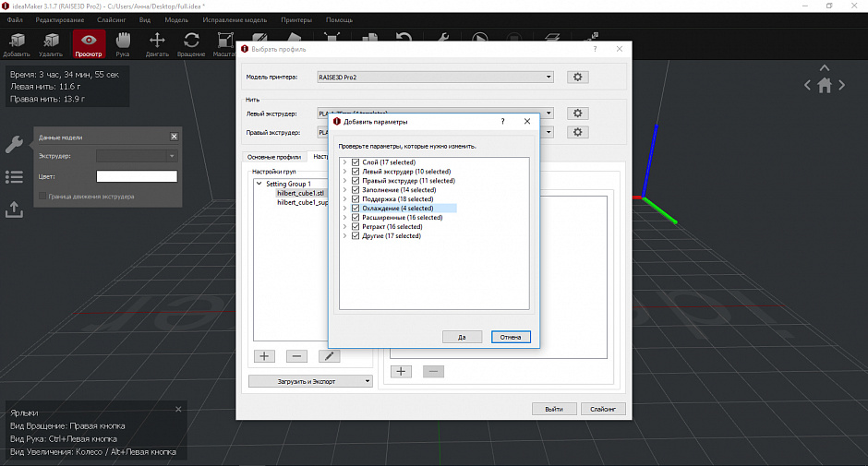Viewport: 868px width, 466px height.
Task: Open the Редактирование menu
Action: pos(60,20)
